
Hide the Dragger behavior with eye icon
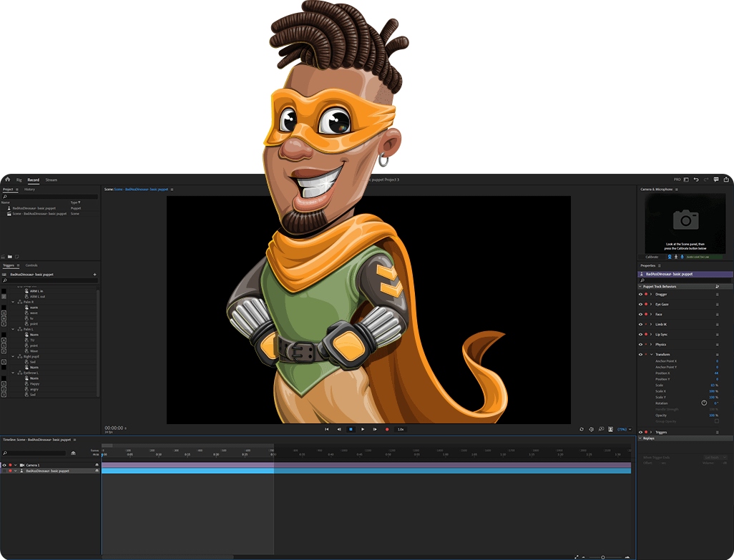tap(640, 294)
